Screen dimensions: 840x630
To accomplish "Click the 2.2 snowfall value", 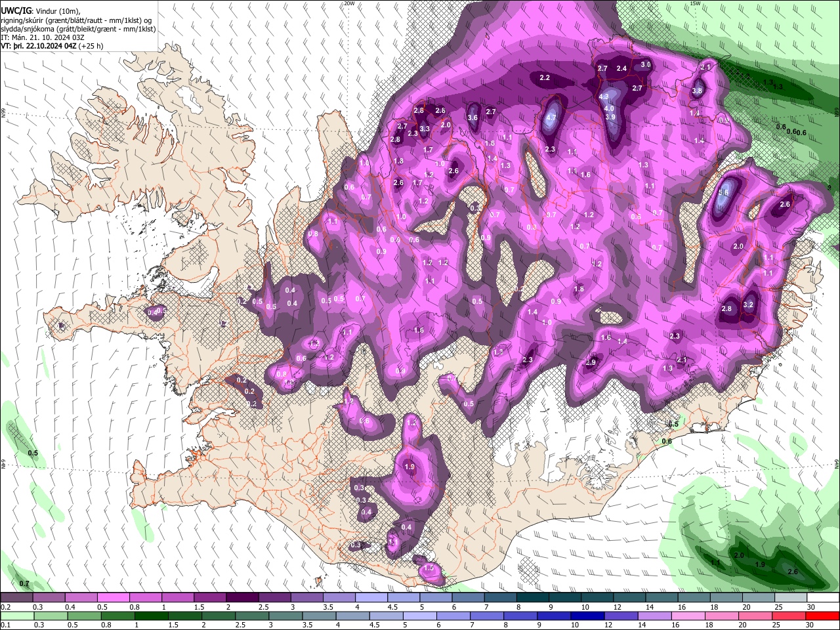I will 545,78.
